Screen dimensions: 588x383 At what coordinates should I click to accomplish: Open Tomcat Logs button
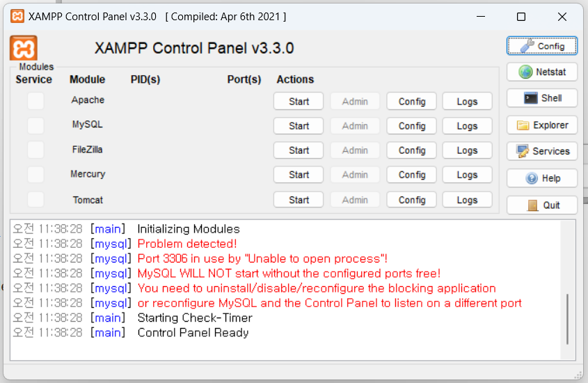pyautogui.click(x=467, y=200)
